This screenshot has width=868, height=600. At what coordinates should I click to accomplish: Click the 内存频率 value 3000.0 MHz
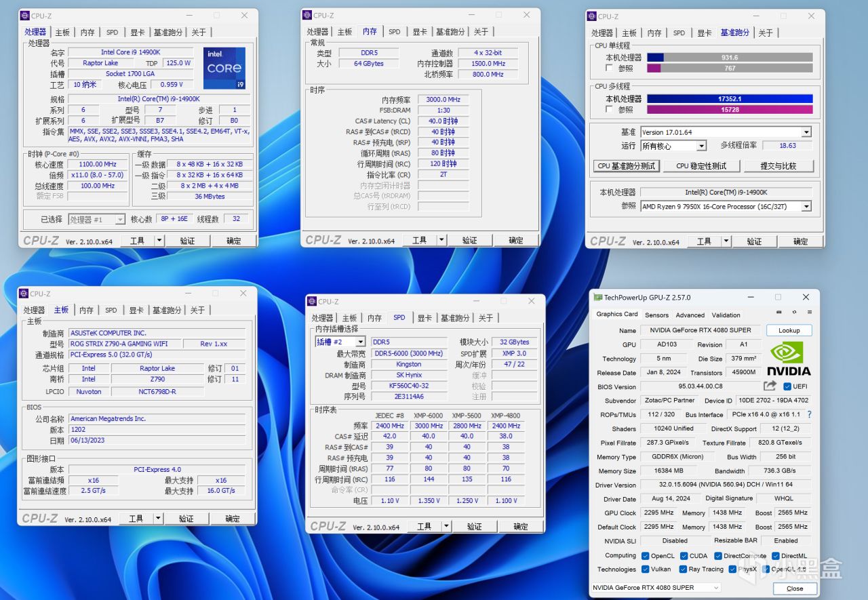(442, 100)
